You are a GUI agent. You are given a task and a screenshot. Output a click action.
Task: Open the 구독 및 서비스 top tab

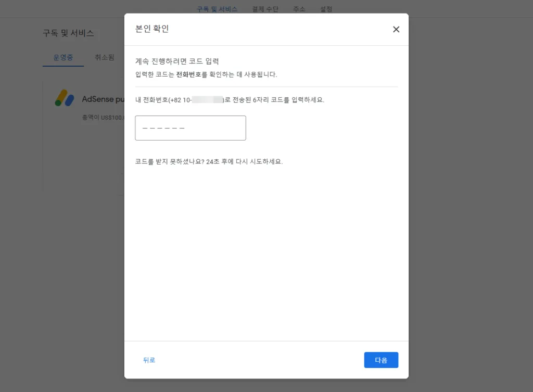point(217,9)
